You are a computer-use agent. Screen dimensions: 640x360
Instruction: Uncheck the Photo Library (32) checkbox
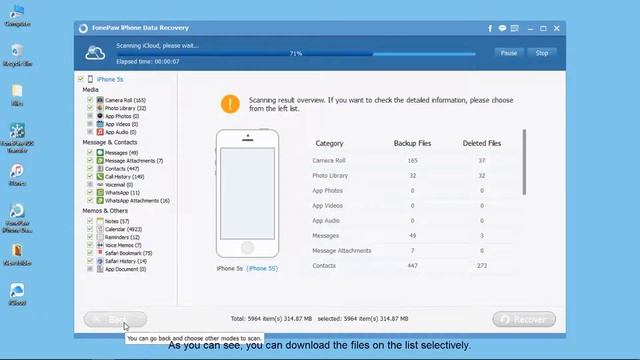[x=90, y=108]
